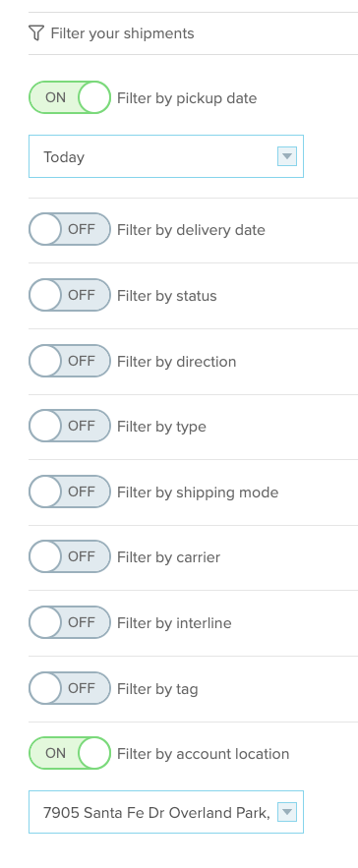Toggle on filter by carrier

[x=70, y=556]
